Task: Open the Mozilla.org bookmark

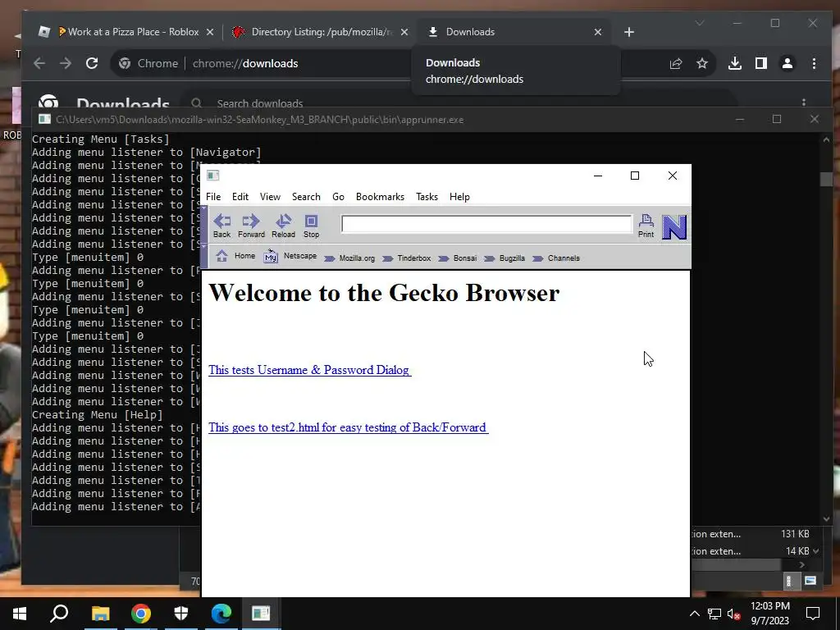Action: [x=349, y=258]
